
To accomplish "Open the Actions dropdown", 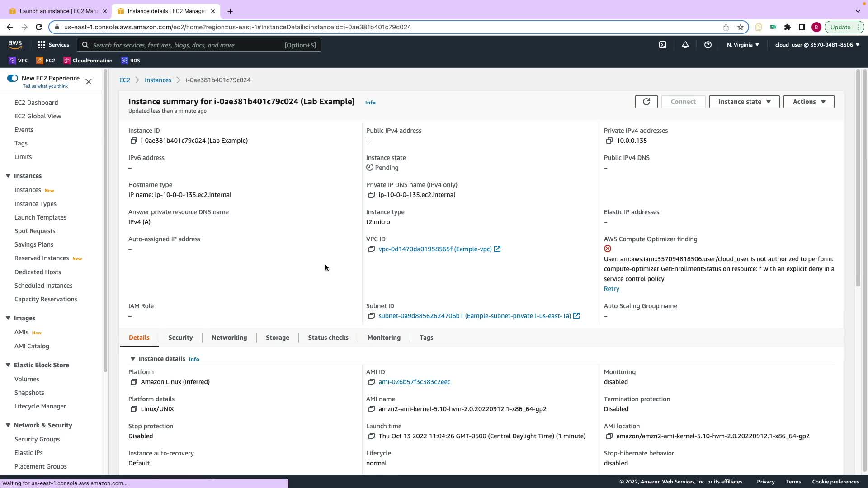I will [x=808, y=102].
